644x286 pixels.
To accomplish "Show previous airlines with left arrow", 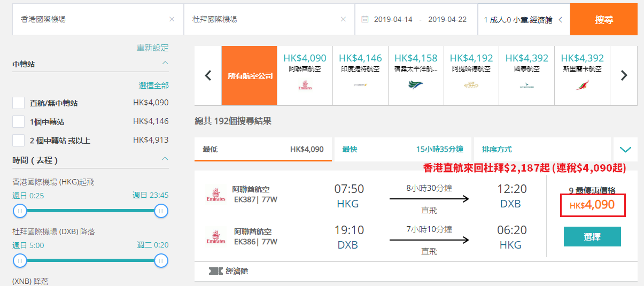I will click(x=208, y=75).
